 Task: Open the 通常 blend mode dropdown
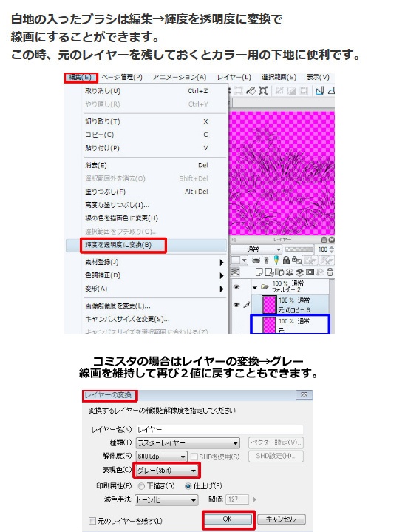pyautogui.click(x=257, y=249)
